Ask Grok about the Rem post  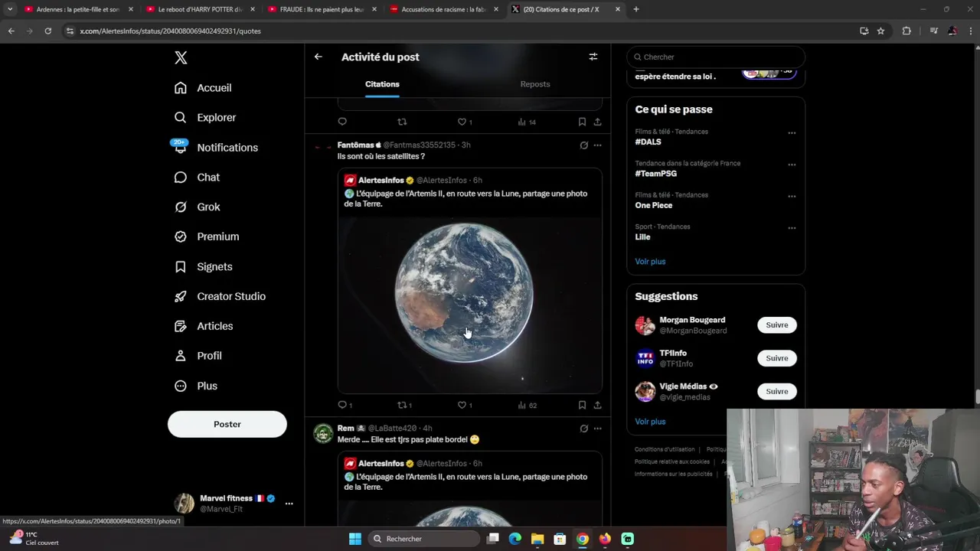[x=583, y=429]
